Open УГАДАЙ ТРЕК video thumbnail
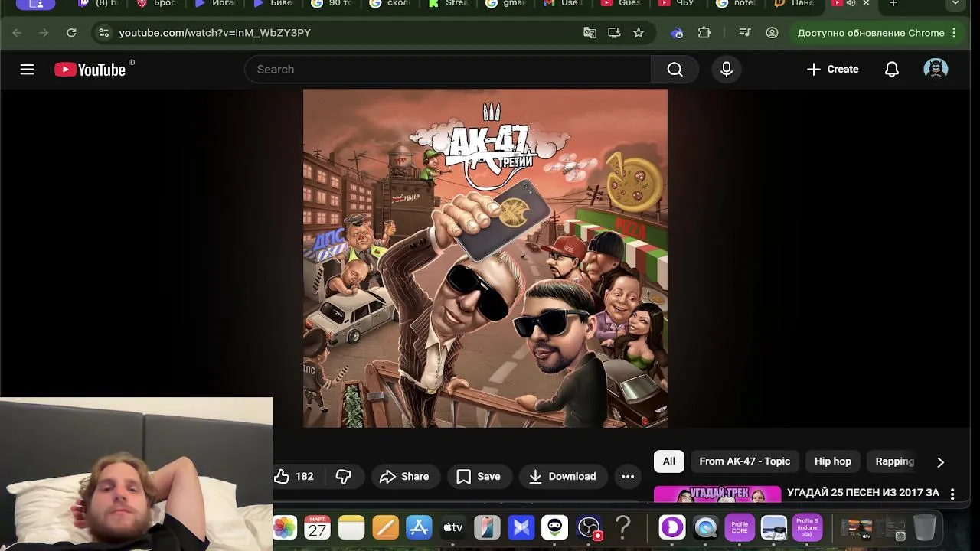Viewport: 980px width, 551px height. 717,494
